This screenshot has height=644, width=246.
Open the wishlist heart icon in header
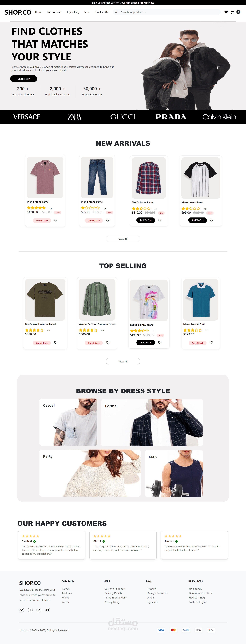(226, 12)
